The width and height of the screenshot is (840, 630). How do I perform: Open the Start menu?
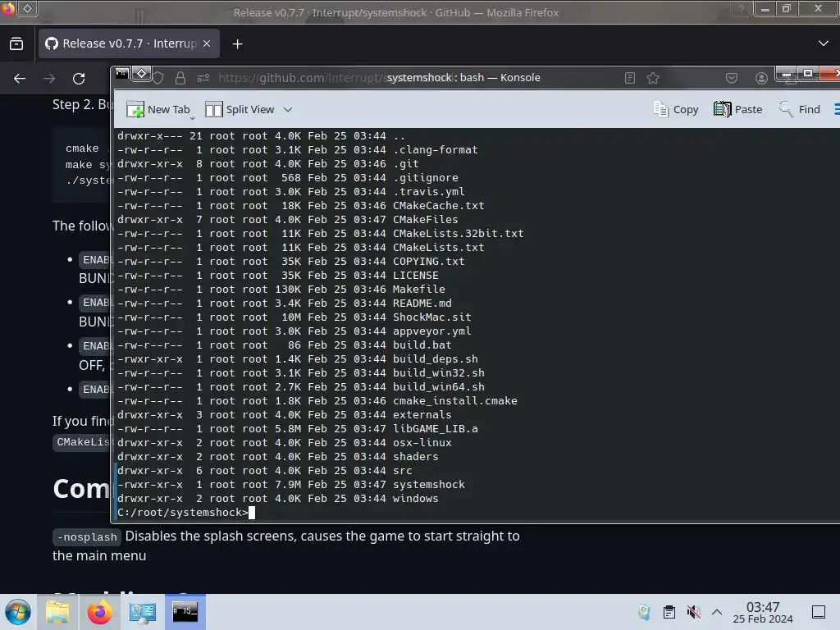17,612
